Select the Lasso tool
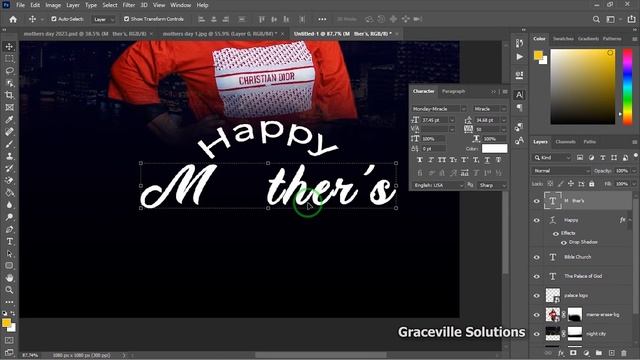This screenshot has width=640, height=360. [x=9, y=71]
